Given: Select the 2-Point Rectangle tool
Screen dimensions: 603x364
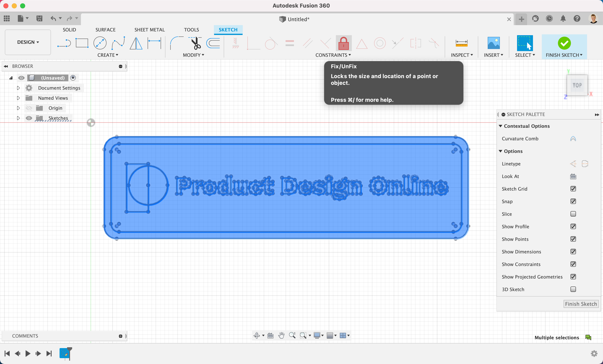Looking at the screenshot, I should coord(82,43).
